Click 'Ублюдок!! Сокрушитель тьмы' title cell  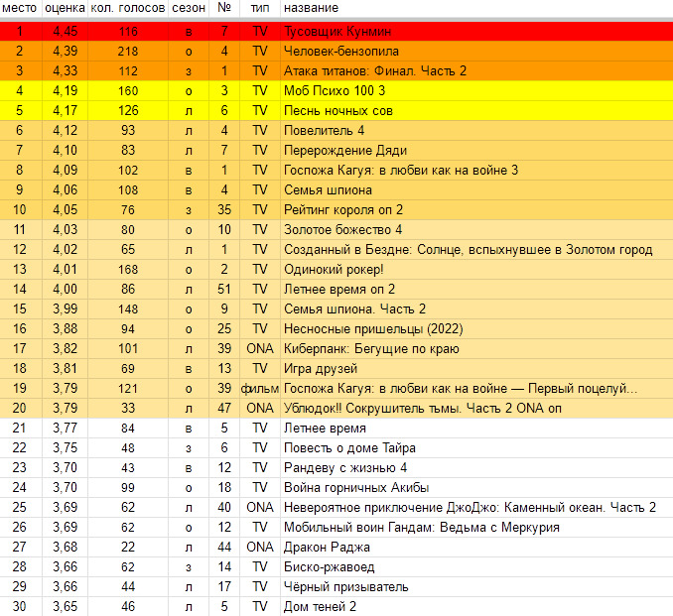click(x=423, y=409)
